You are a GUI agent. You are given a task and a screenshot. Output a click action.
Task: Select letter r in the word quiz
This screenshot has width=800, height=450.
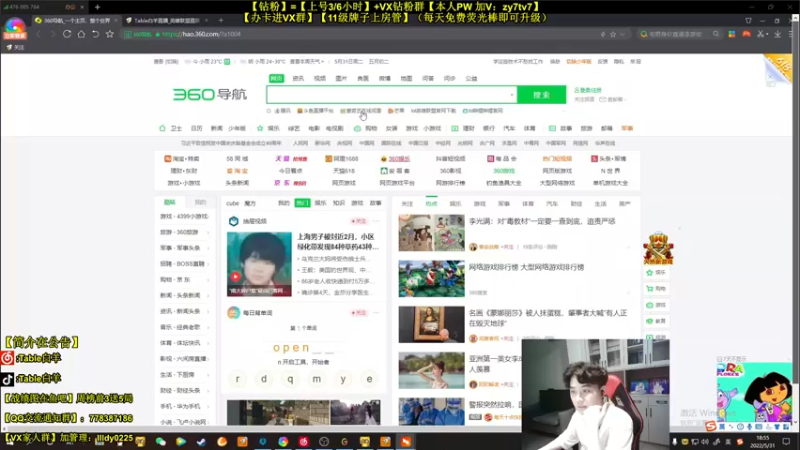point(237,379)
